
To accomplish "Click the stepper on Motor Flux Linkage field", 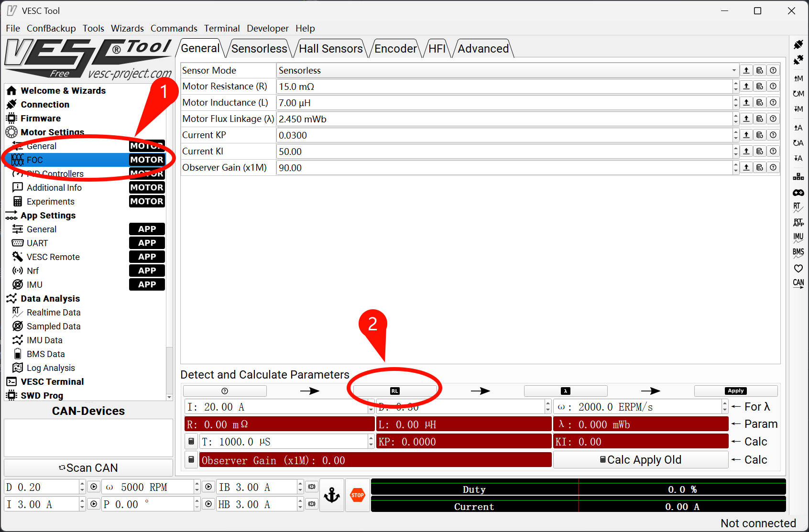I will pyautogui.click(x=736, y=119).
